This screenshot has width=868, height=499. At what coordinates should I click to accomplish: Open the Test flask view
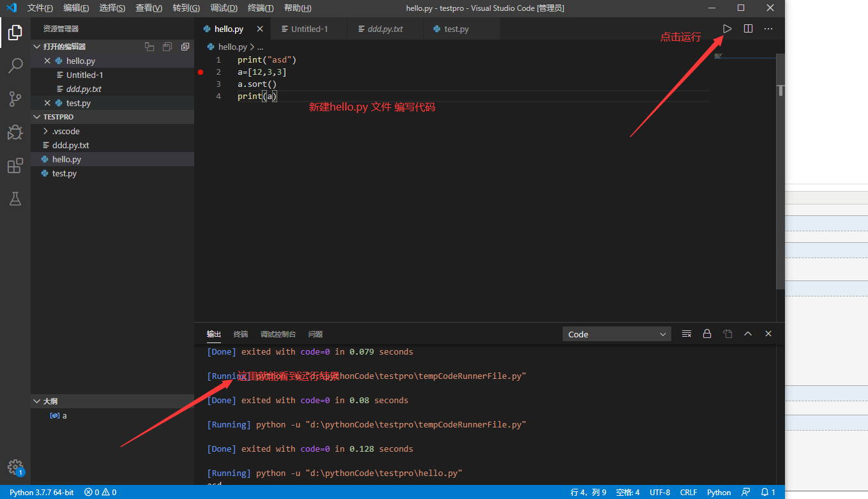point(15,199)
